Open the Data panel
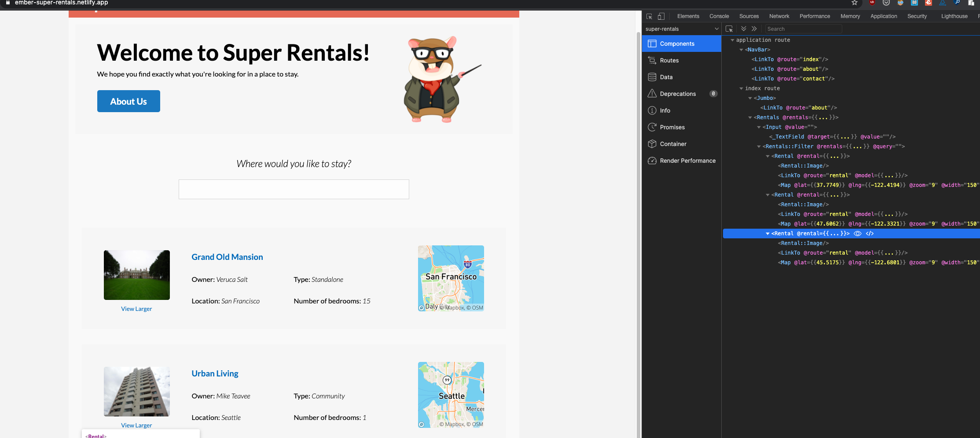 pos(682,77)
